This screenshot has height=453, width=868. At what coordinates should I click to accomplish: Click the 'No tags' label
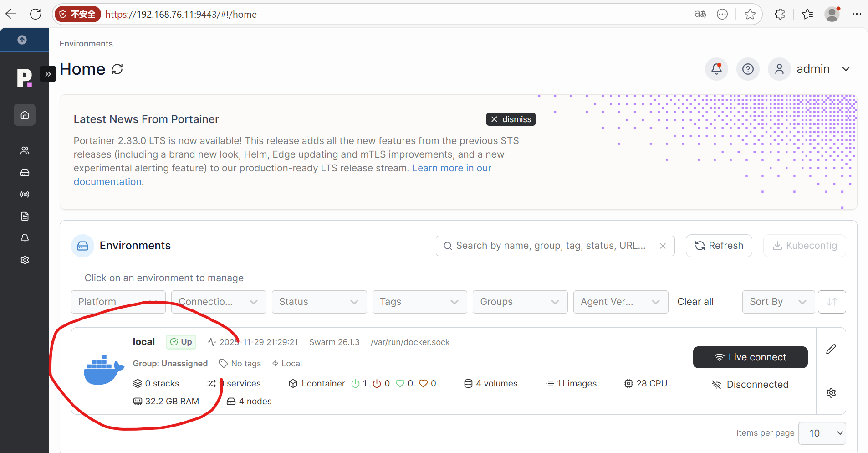pos(240,364)
